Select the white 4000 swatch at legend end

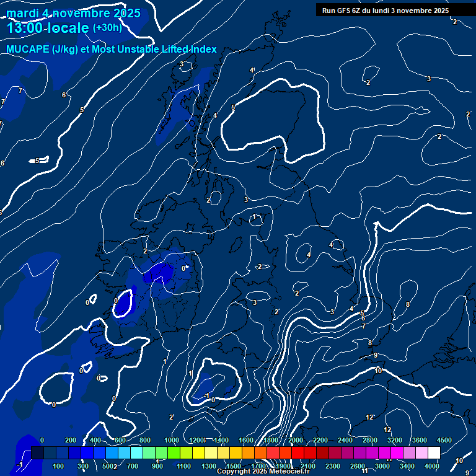434,452
